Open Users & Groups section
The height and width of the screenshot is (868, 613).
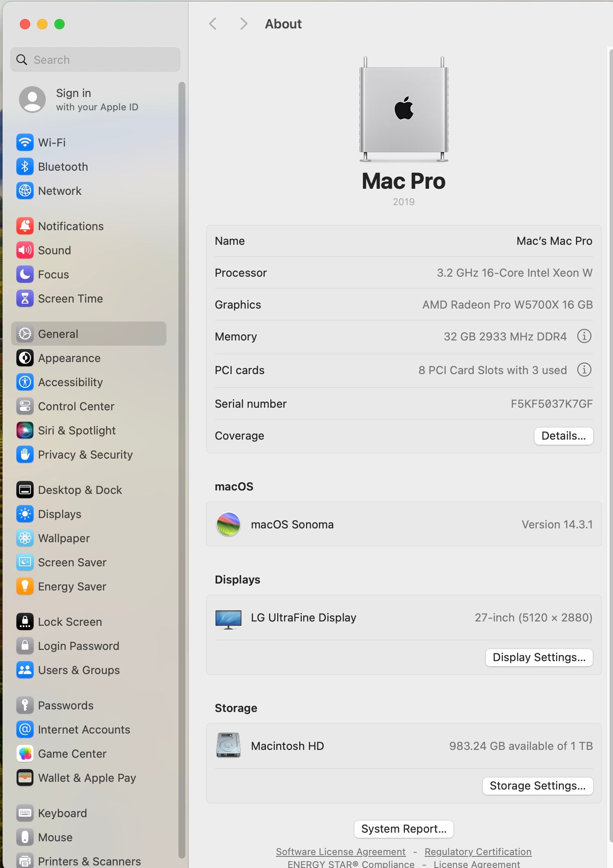tap(78, 670)
